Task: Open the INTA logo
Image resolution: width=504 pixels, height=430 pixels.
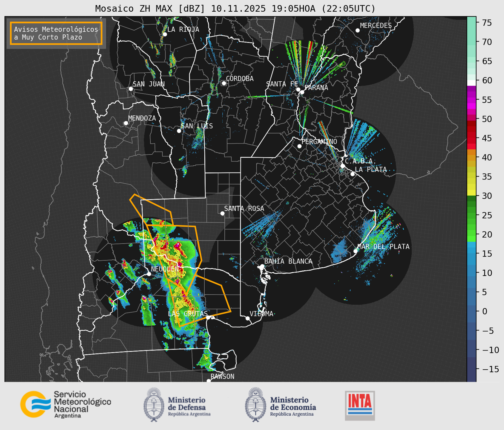Action: (360, 405)
